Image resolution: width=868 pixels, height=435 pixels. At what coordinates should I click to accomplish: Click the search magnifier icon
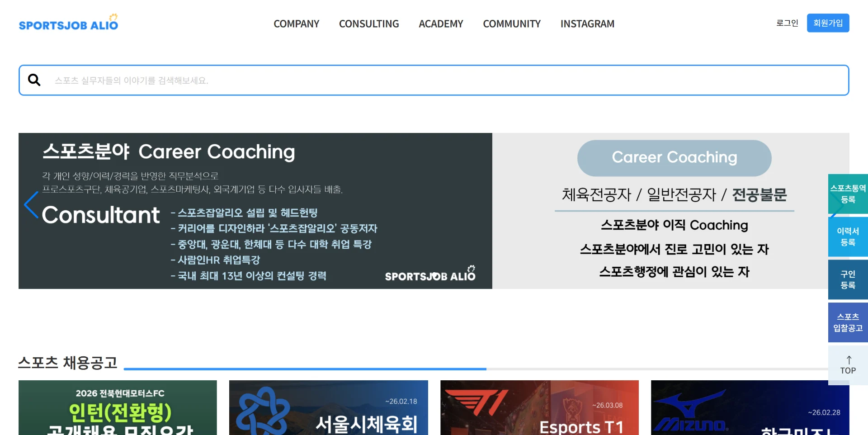[34, 80]
